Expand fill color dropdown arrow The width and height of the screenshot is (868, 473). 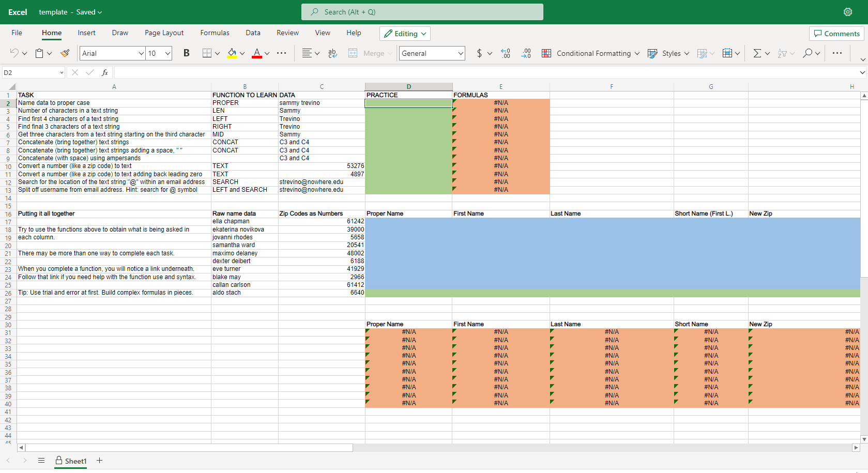(x=242, y=53)
